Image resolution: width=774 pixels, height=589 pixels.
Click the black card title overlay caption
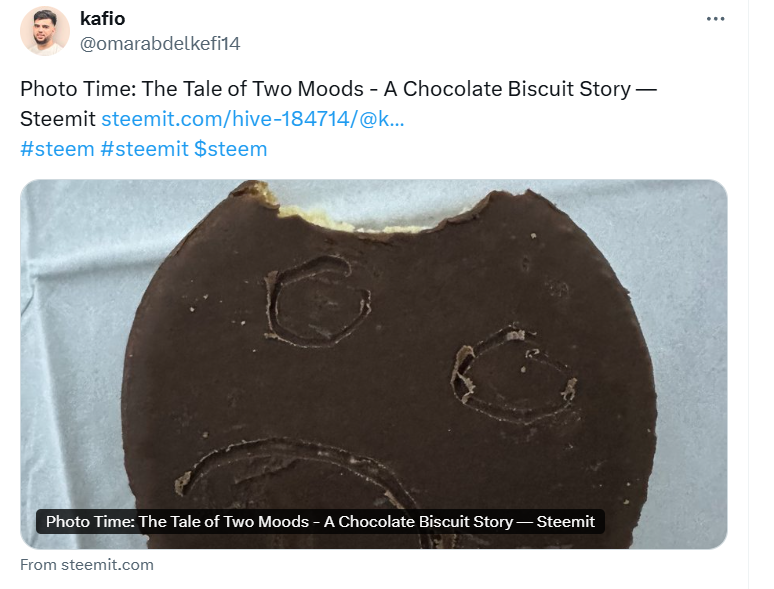pyautogui.click(x=320, y=522)
